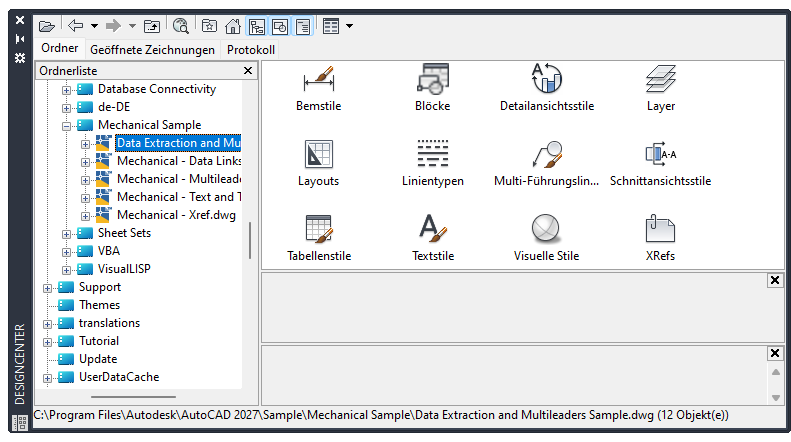The image size is (791, 442).
Task: Click description pane scroll up arrow
Action: (x=776, y=372)
